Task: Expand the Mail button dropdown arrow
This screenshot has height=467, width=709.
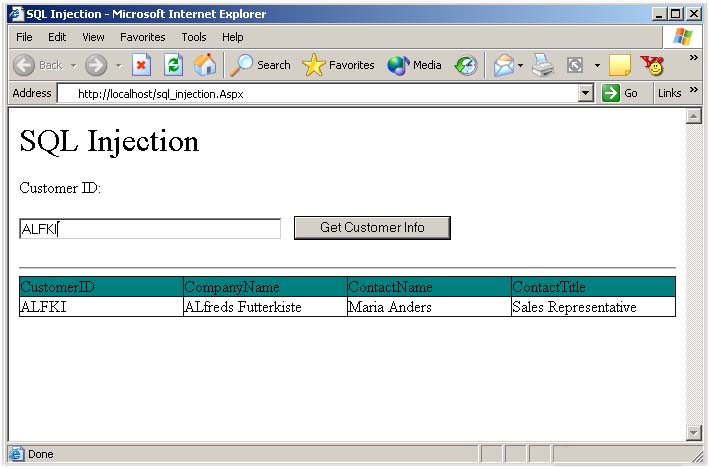Action: (x=520, y=65)
